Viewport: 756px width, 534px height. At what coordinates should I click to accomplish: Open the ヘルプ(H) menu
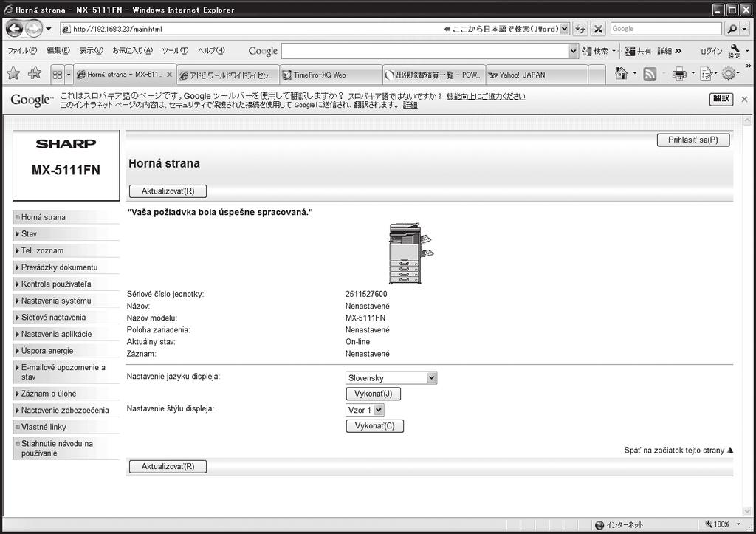click(211, 51)
